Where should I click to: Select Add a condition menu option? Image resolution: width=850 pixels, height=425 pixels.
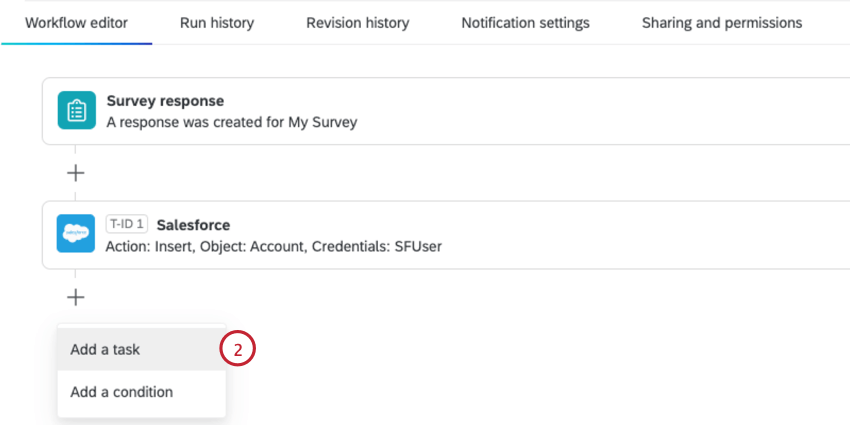121,392
